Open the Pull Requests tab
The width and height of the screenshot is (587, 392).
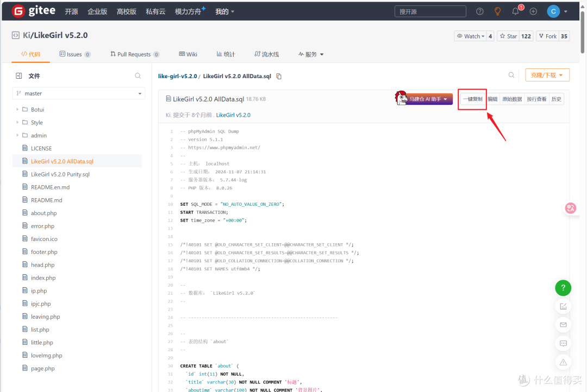pyautogui.click(x=135, y=55)
